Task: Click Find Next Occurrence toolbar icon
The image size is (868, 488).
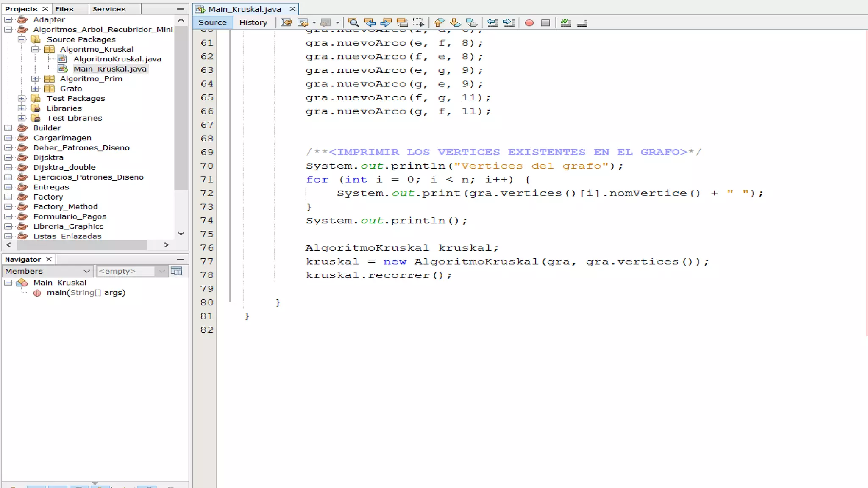Action: pos(386,23)
